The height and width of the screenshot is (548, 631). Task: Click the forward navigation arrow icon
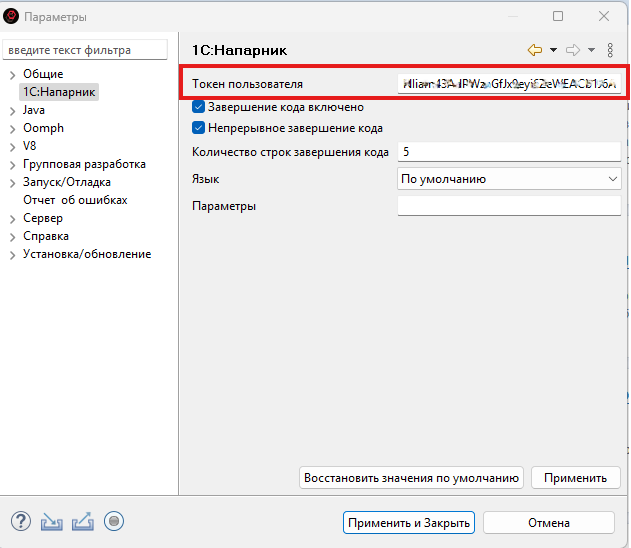point(573,50)
